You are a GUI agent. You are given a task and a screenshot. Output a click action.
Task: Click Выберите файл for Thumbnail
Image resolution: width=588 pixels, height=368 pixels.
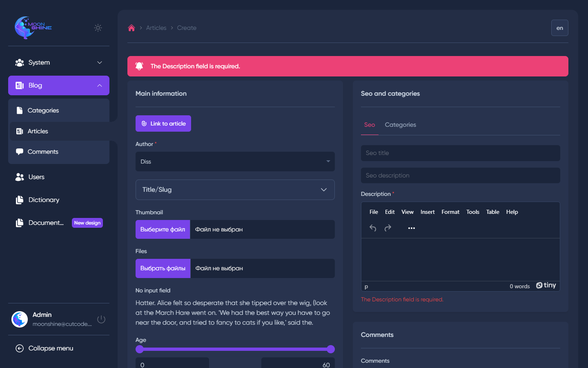pos(163,229)
